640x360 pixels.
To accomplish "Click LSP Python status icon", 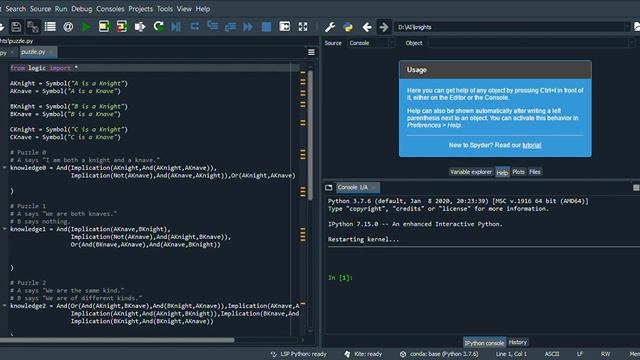I will (x=274, y=354).
